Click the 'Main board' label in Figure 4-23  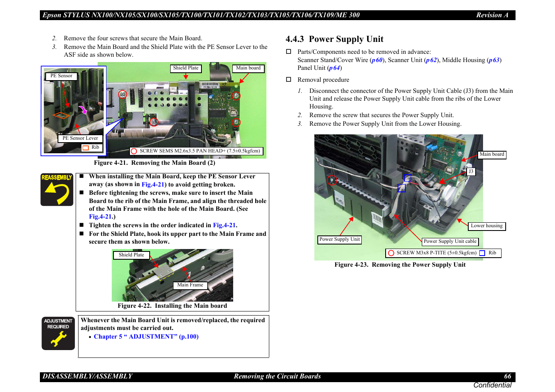(492, 154)
